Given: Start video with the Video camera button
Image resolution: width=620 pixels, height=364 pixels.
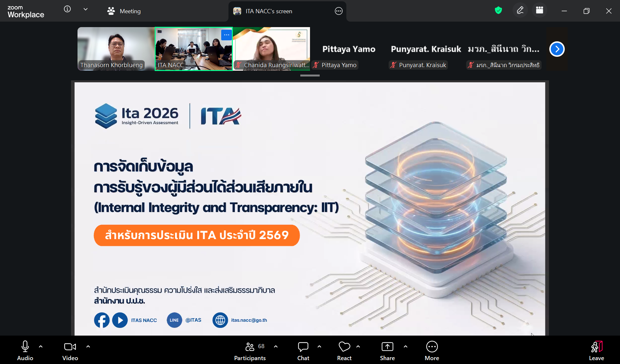Looking at the screenshot, I should pyautogui.click(x=70, y=350).
